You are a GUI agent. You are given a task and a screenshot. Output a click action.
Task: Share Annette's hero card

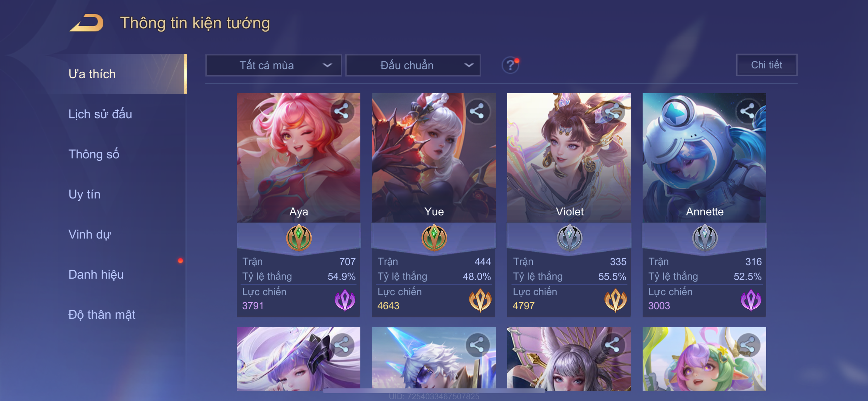click(748, 111)
